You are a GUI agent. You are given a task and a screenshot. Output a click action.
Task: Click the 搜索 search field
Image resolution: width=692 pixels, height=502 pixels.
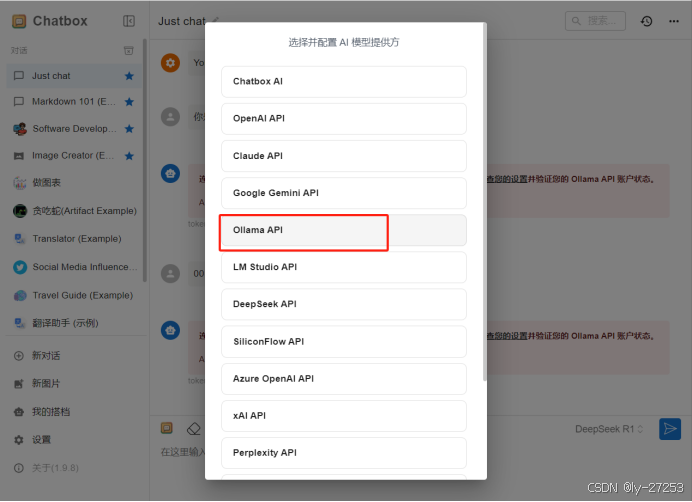(x=595, y=21)
